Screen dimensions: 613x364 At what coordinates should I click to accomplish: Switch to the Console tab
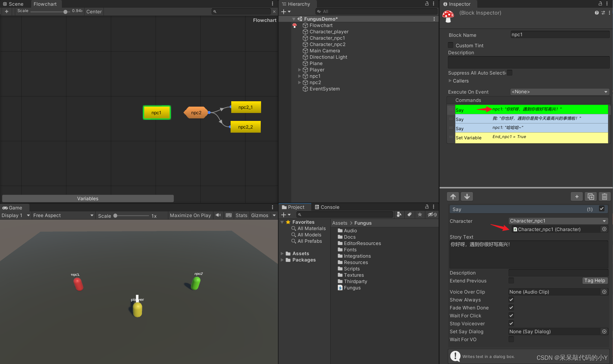(327, 207)
